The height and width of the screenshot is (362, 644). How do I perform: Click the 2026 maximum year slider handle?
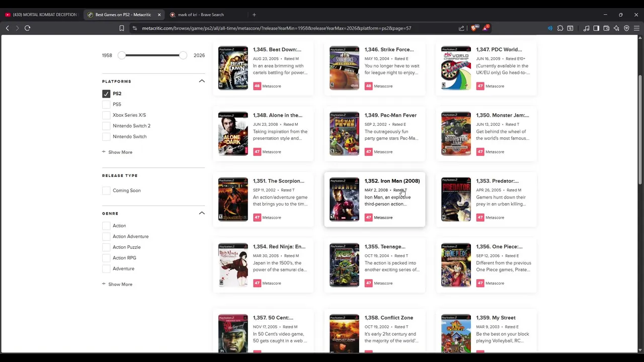pyautogui.click(x=183, y=55)
